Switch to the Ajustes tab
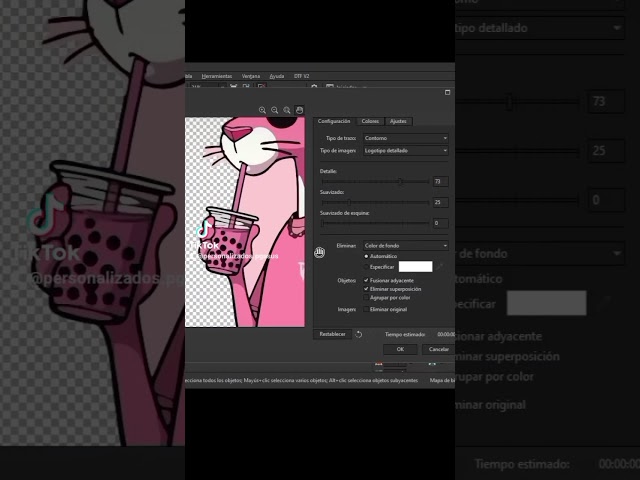This screenshot has height=480, width=640. [x=398, y=121]
